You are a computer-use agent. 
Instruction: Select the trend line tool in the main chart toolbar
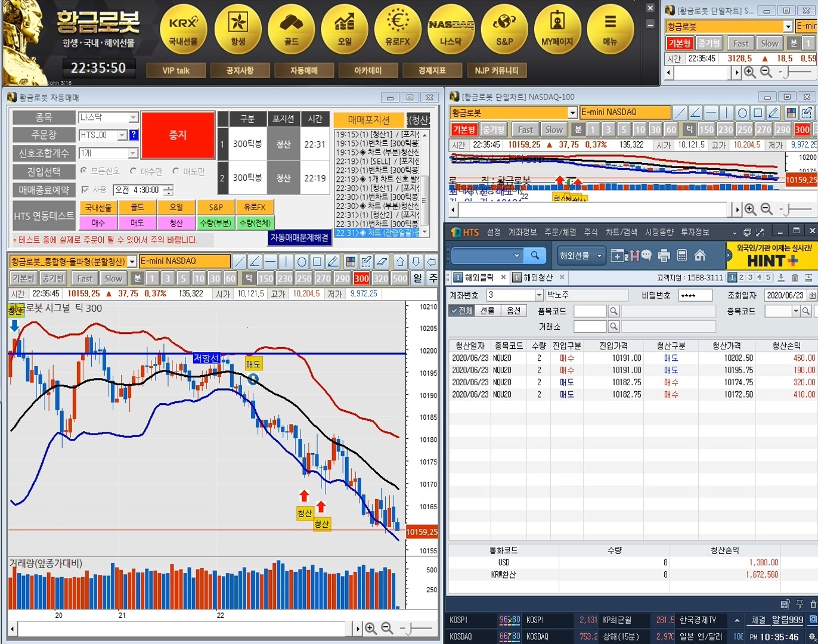tap(239, 261)
